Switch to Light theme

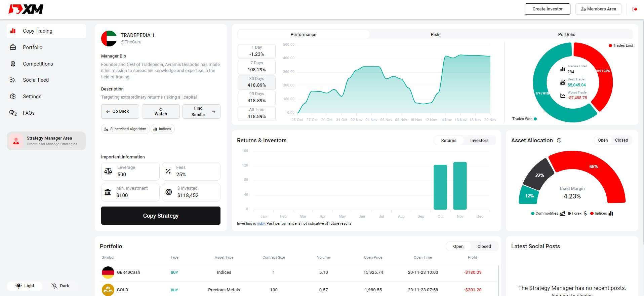pos(25,286)
